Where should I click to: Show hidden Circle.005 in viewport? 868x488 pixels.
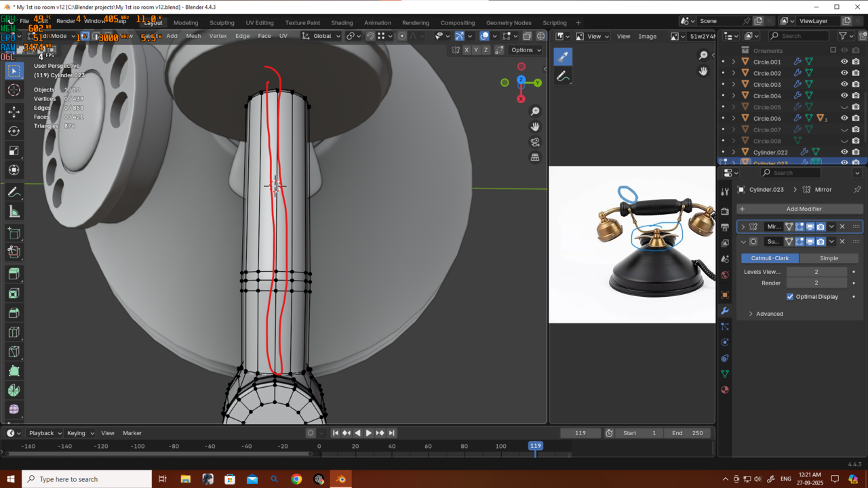(x=844, y=107)
